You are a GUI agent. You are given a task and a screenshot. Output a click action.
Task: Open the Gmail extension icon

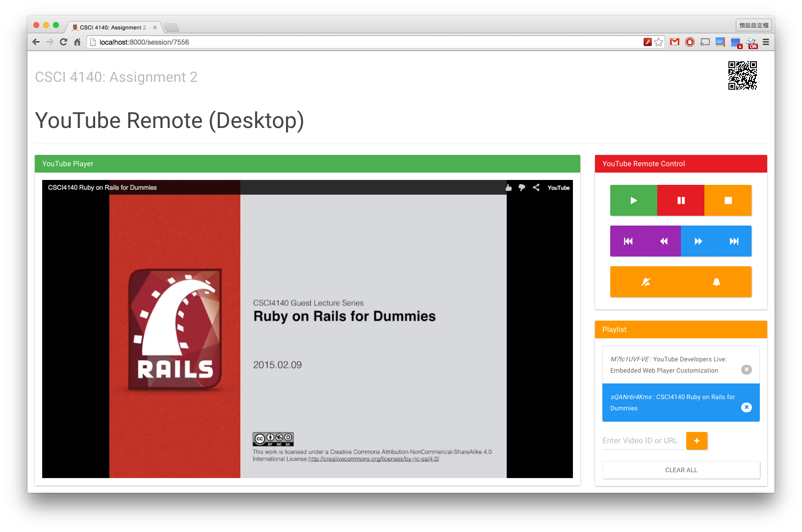point(675,42)
